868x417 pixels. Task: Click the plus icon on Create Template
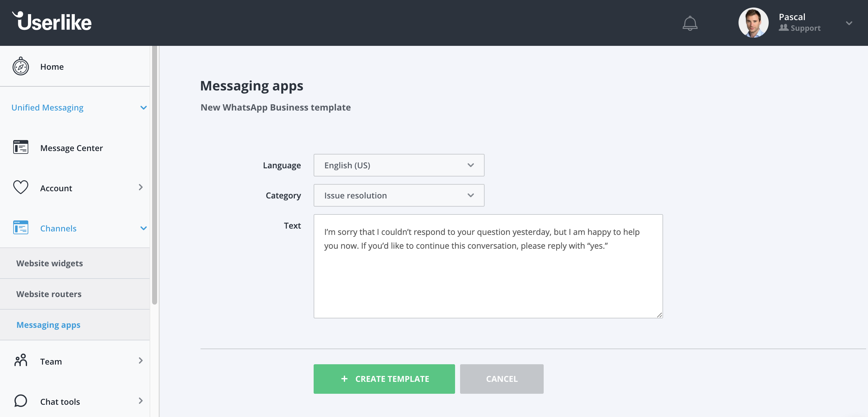coord(344,379)
